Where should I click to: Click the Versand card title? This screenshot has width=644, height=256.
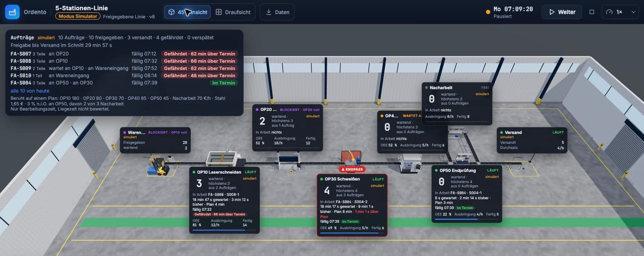513,133
